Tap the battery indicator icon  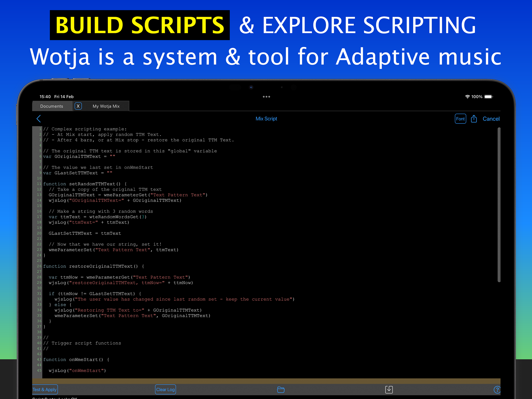[488, 97]
